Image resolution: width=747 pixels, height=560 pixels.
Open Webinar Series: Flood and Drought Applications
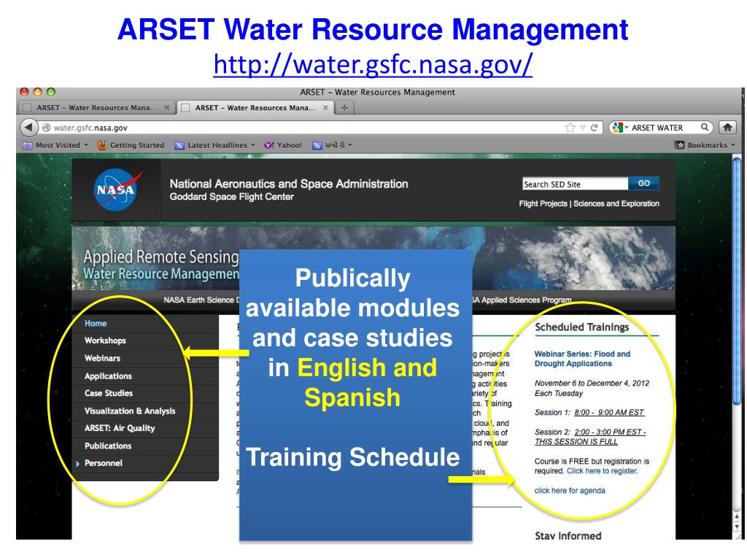(582, 359)
